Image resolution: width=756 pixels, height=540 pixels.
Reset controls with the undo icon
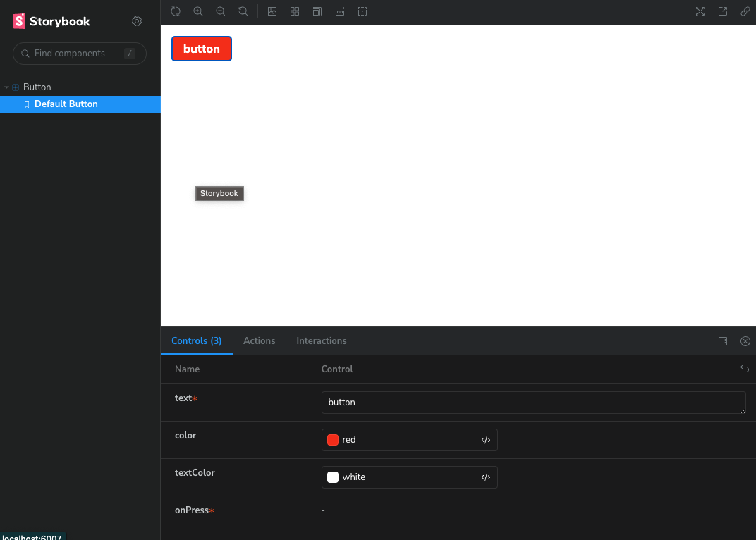coord(745,369)
